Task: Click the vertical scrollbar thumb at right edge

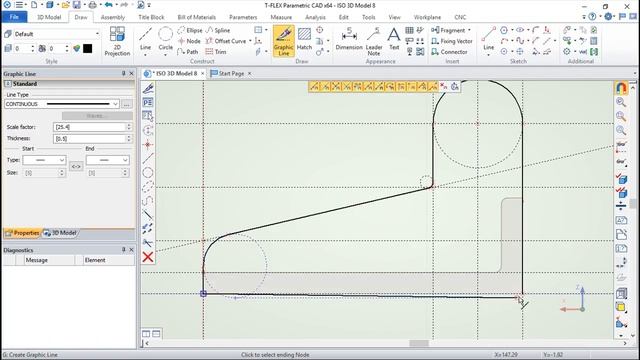Action: click(x=633, y=203)
